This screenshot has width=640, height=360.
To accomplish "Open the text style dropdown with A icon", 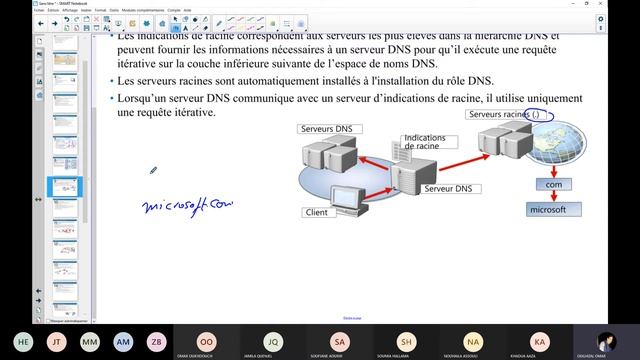I will point(107,28).
